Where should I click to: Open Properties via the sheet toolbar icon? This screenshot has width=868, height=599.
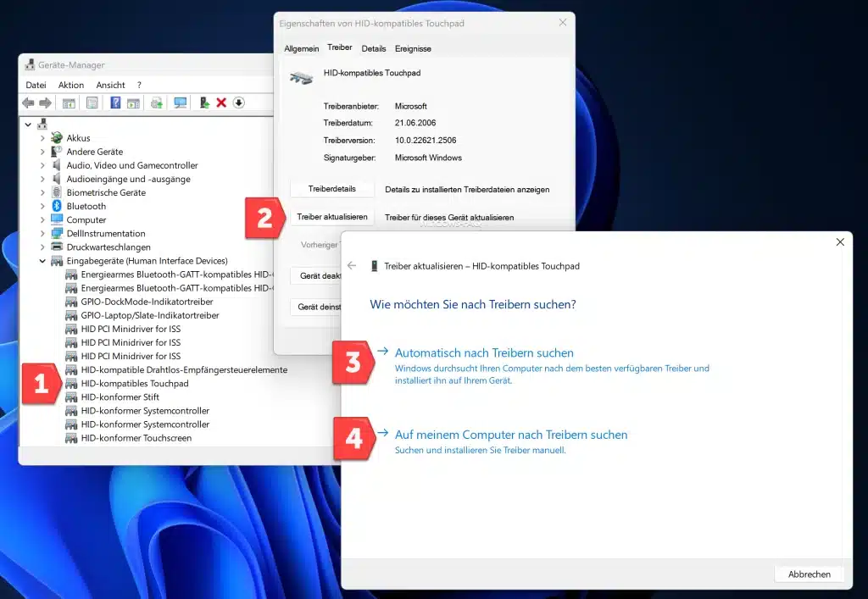coord(92,103)
